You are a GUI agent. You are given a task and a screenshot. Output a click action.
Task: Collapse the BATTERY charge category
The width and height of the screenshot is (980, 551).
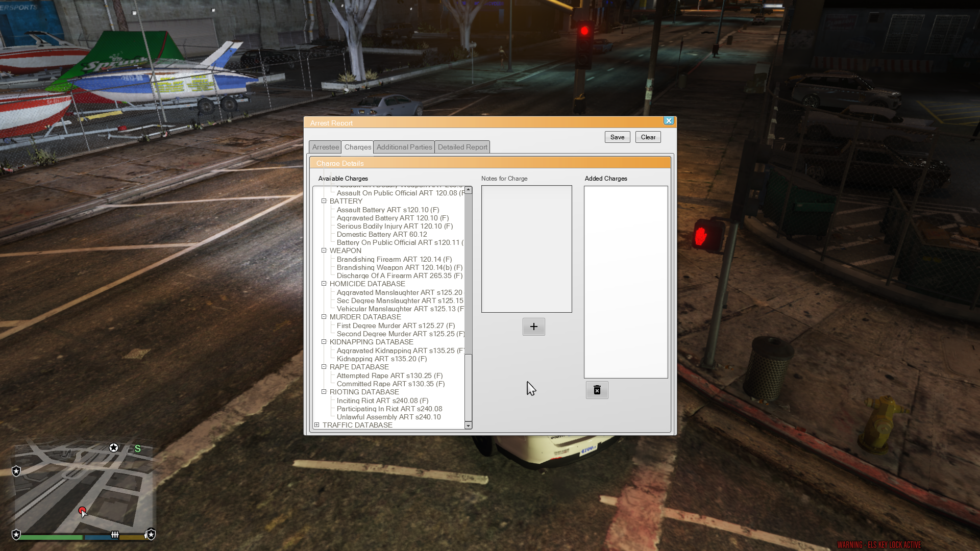coord(324,201)
